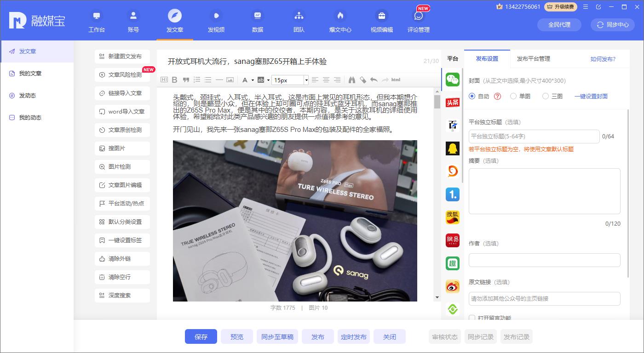Select the Baidu Baijiahao platform icon
The width and height of the screenshot is (644, 353).
pyautogui.click(x=453, y=125)
